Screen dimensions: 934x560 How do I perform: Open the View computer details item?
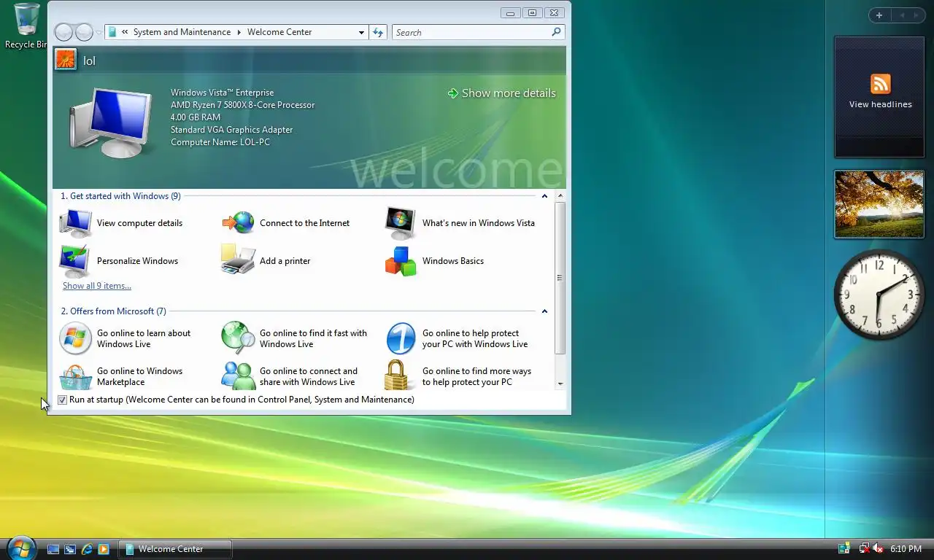coord(121,223)
